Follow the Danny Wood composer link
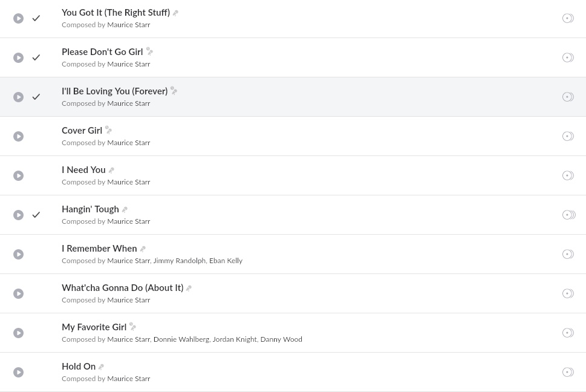Screen dimensions: 586x392 (281, 339)
